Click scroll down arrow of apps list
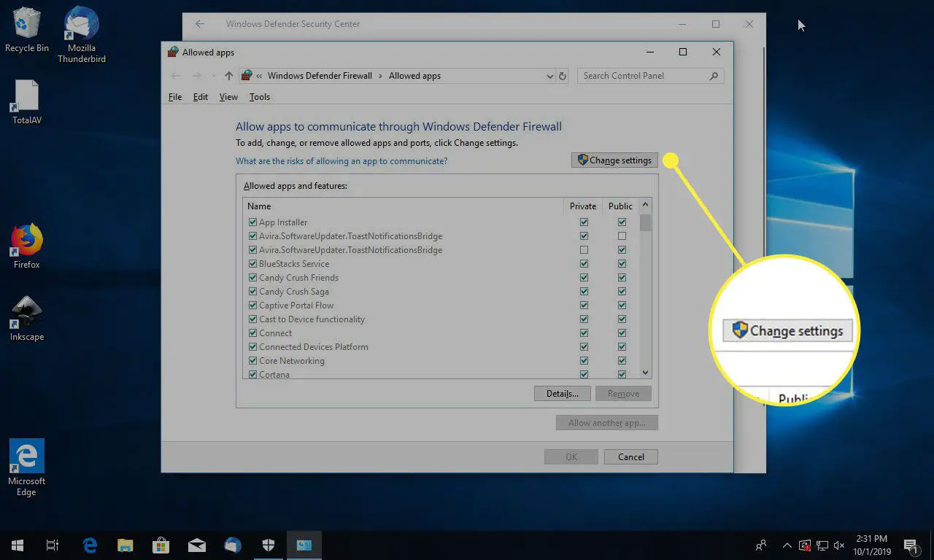Screen dimensions: 934x560 tap(645, 372)
